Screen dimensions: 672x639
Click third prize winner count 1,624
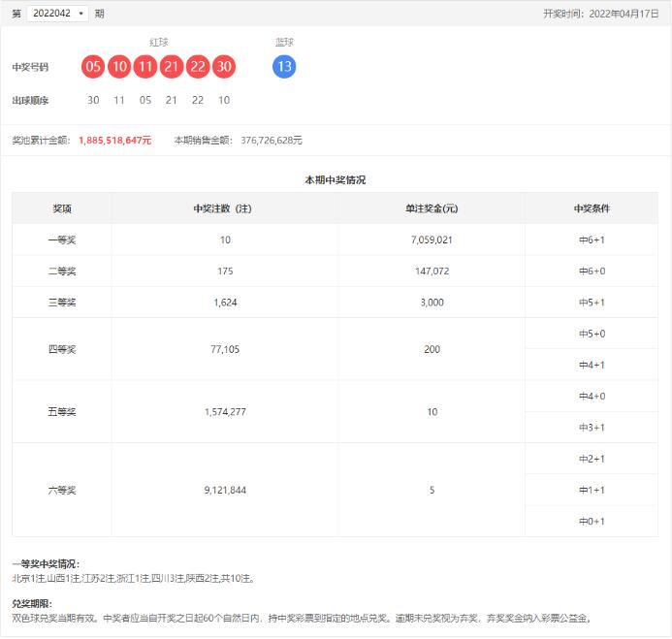pos(225,303)
